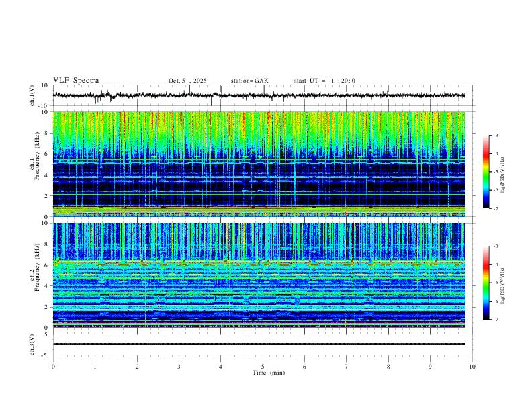The width and height of the screenshot is (532, 411).
Task: Click the "5" tick on ch.3(V) axis
Action: click(47, 334)
